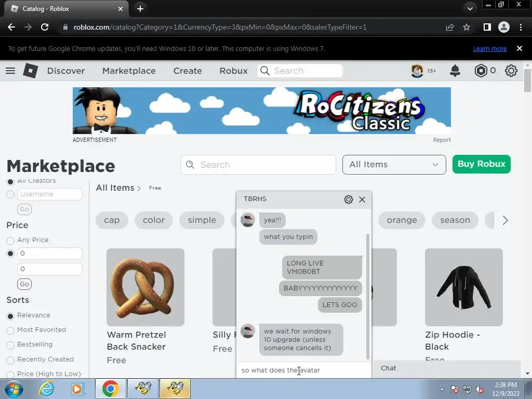Select the Any Price radio button

click(x=10, y=241)
